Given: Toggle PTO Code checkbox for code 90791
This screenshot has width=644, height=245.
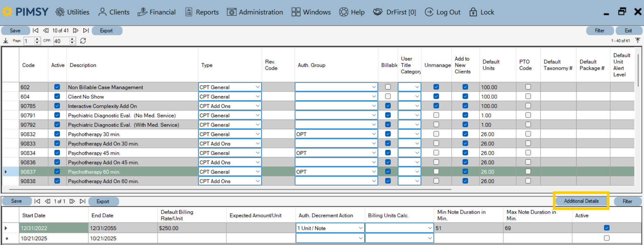Looking at the screenshot, I should (x=528, y=115).
